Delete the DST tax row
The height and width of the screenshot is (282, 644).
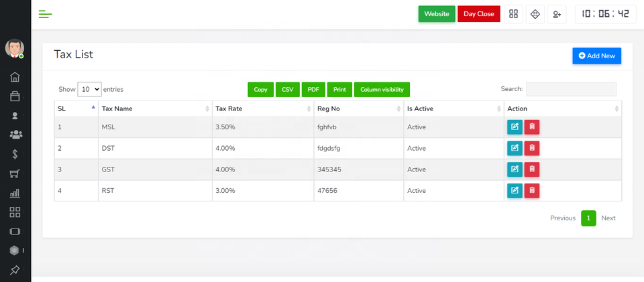click(x=531, y=148)
